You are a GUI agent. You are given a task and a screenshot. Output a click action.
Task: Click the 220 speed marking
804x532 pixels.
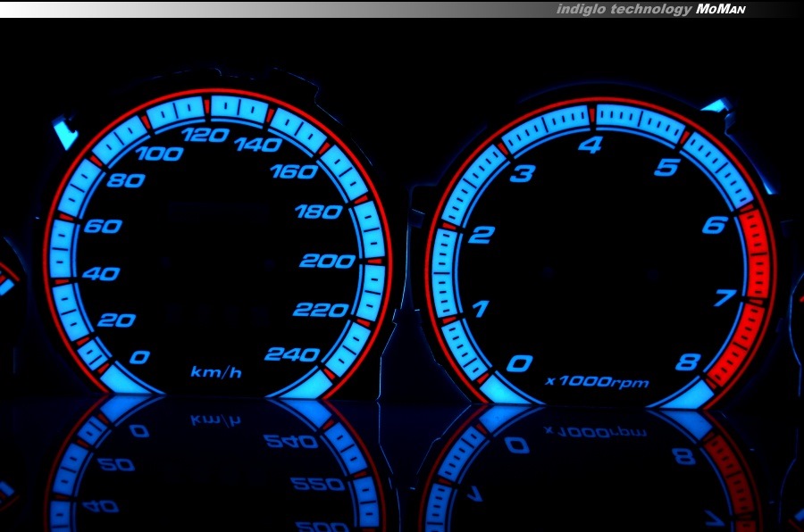[321, 310]
